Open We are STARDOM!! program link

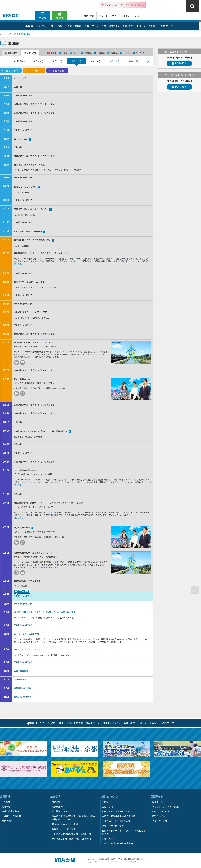click(x=28, y=634)
